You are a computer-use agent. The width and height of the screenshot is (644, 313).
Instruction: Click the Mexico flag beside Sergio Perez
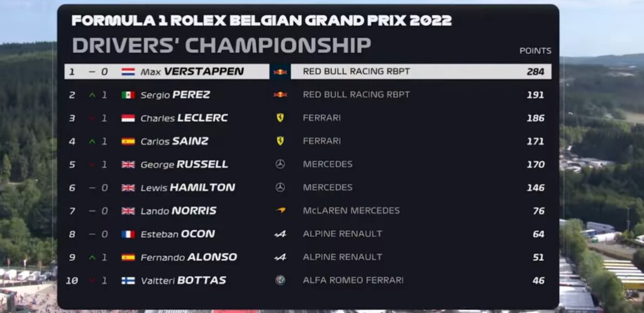128,95
